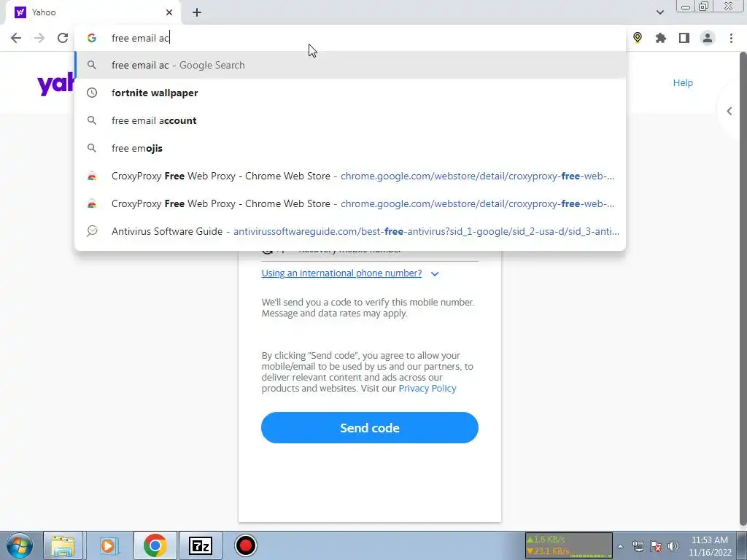747x560 pixels.
Task: Select the Yahoo browser tab
Action: coord(93,12)
